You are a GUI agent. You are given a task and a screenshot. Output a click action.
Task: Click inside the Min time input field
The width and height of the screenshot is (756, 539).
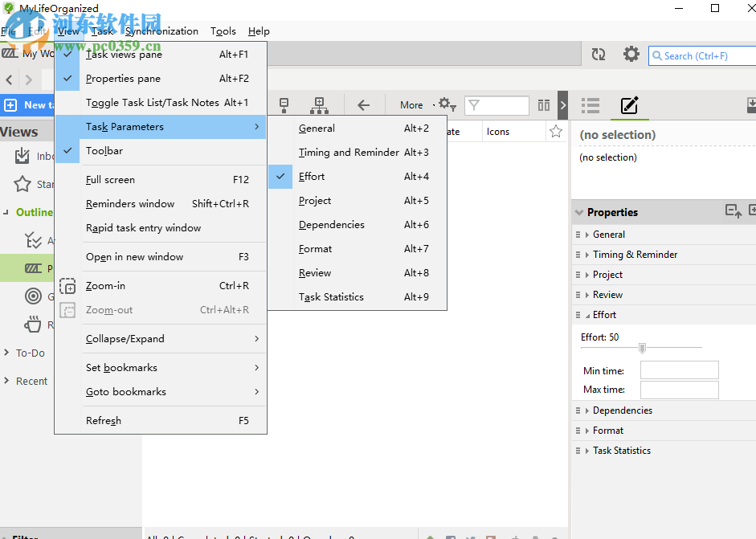pos(679,370)
